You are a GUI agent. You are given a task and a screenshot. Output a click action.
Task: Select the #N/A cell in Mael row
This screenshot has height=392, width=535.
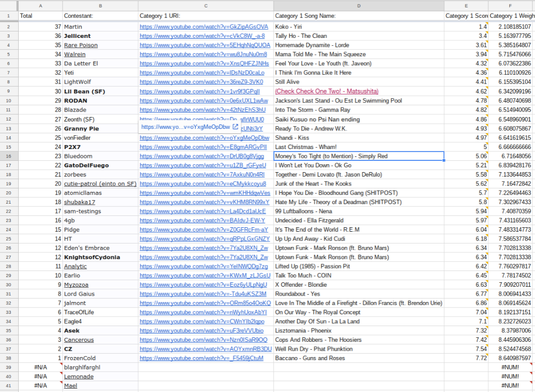click(x=40, y=386)
